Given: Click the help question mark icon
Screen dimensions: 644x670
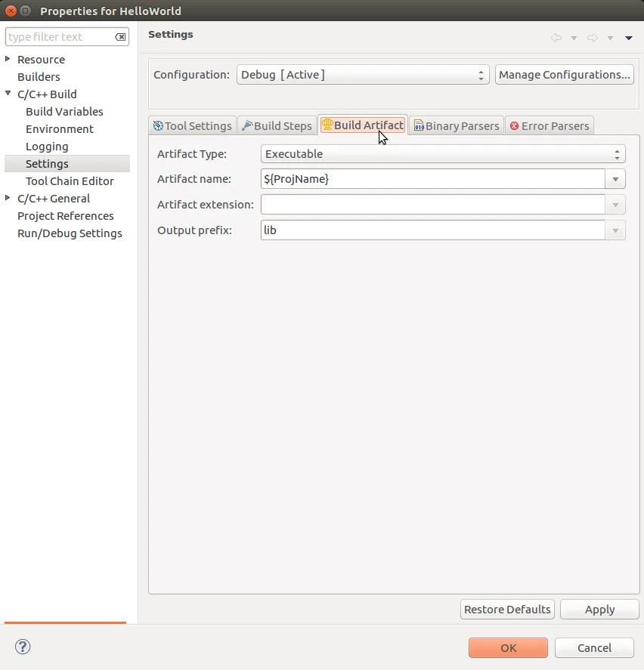Looking at the screenshot, I should pos(23,647).
